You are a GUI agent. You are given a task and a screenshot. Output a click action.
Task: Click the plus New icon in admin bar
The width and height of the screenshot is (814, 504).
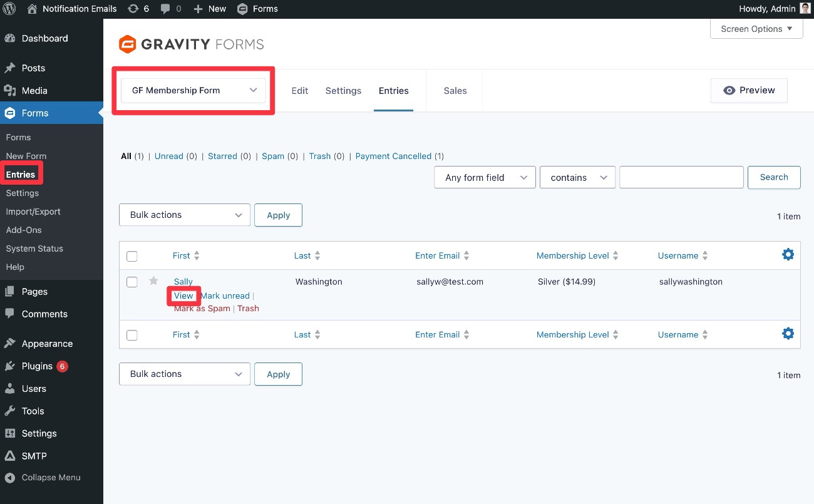pos(198,9)
